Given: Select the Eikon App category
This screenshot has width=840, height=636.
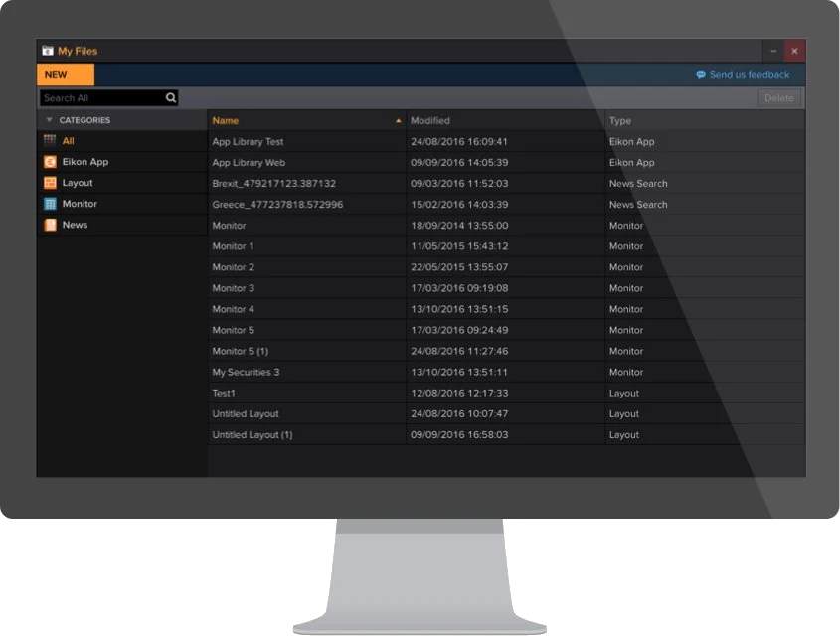Looking at the screenshot, I should tap(85, 162).
